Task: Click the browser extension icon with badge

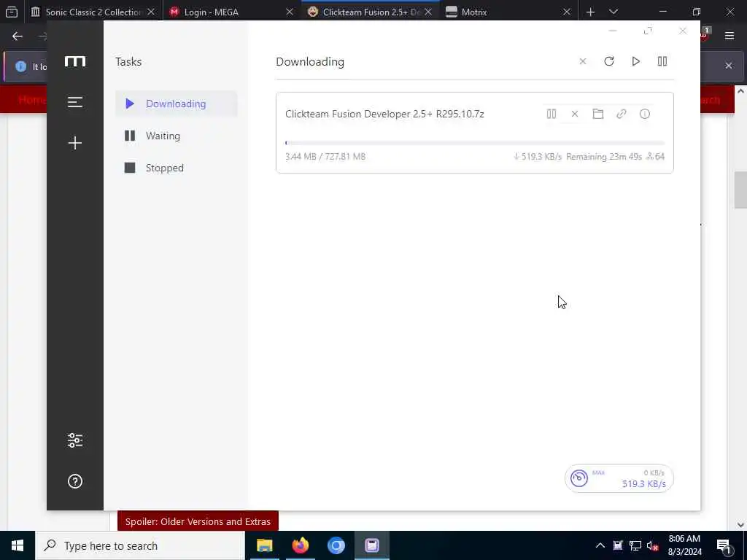Action: click(705, 34)
